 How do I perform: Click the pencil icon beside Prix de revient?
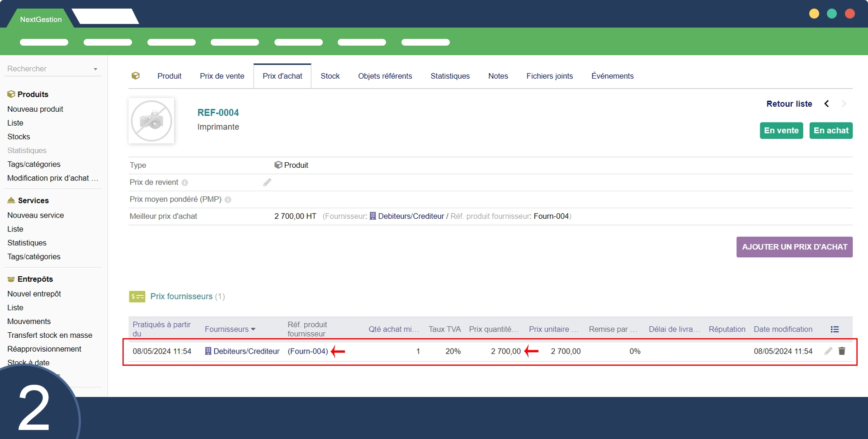[x=267, y=182]
